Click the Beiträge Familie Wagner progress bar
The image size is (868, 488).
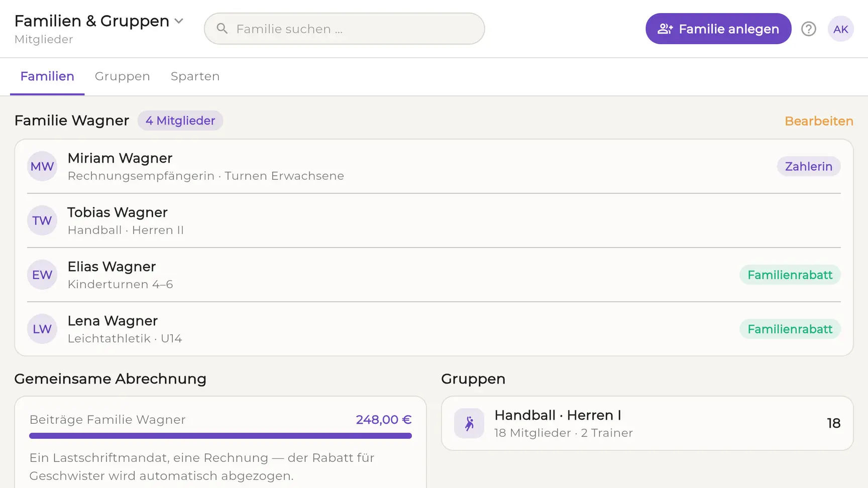click(x=221, y=436)
